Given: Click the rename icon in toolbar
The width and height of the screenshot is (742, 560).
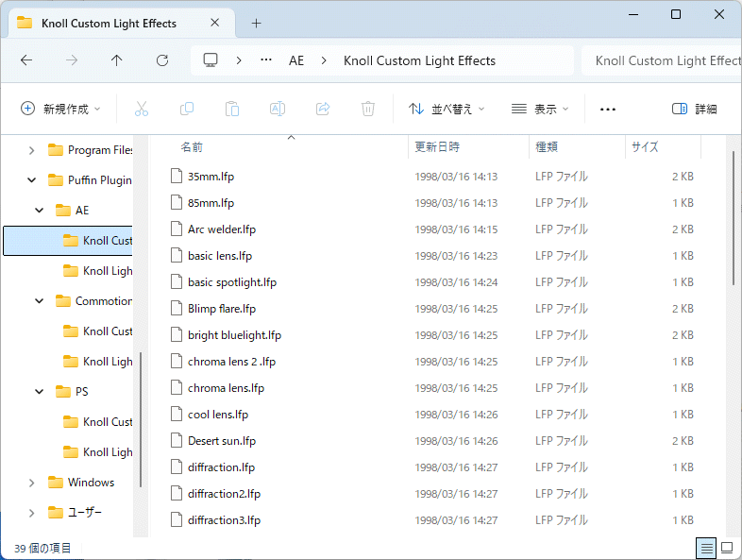Looking at the screenshot, I should pos(278,109).
